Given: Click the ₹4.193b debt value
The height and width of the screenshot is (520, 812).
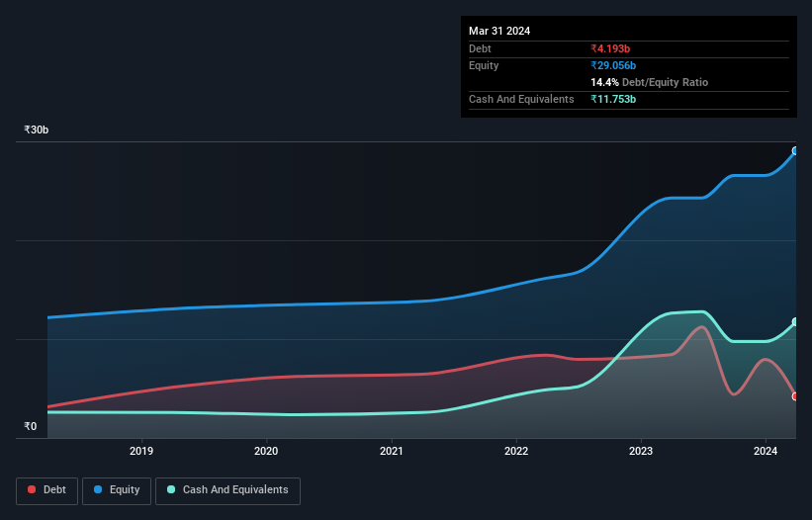Looking at the screenshot, I should tap(610, 48).
